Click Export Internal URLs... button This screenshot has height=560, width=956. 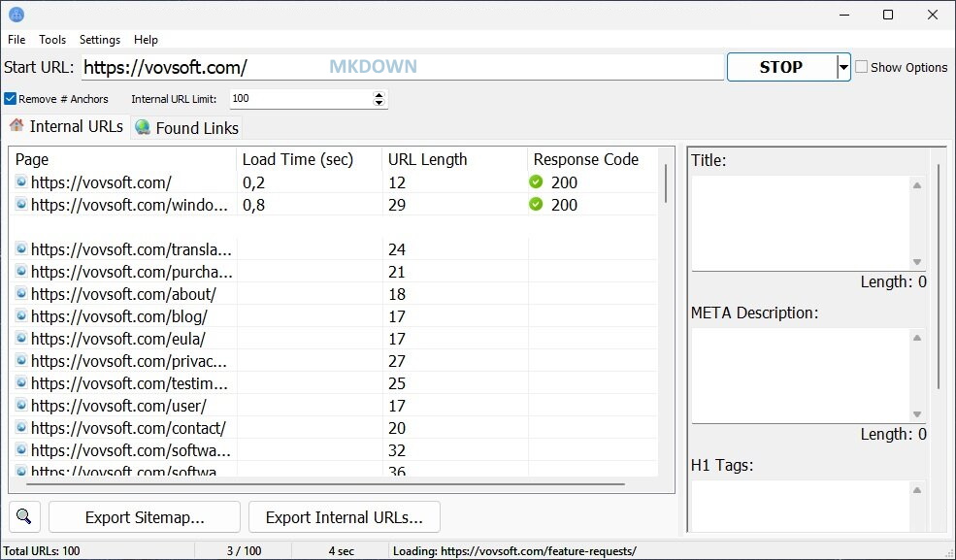(345, 517)
